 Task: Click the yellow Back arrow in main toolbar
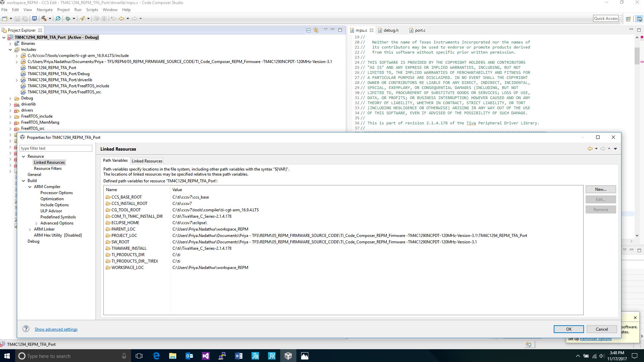(x=122, y=19)
